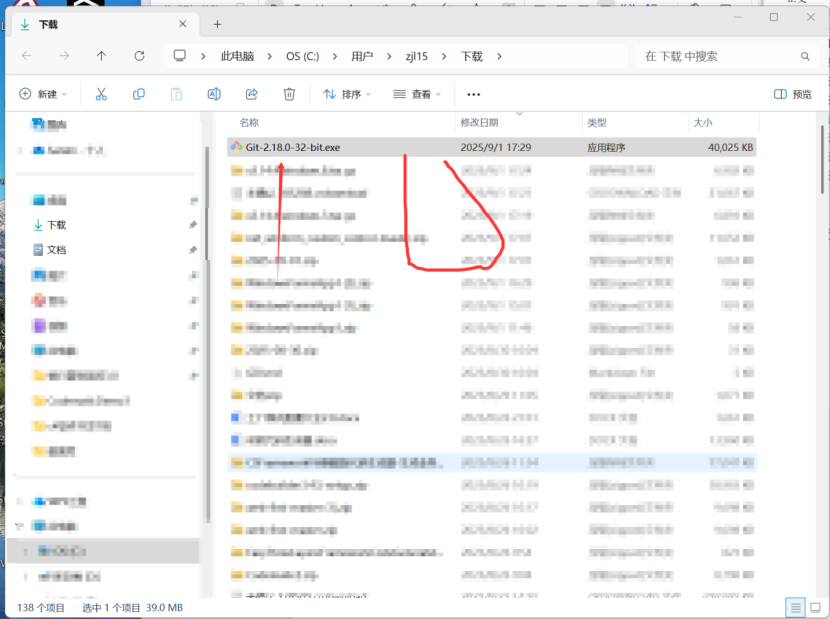Viewport: 830px width, 619px height.
Task: Click the Back navigation arrow
Action: pos(26,56)
